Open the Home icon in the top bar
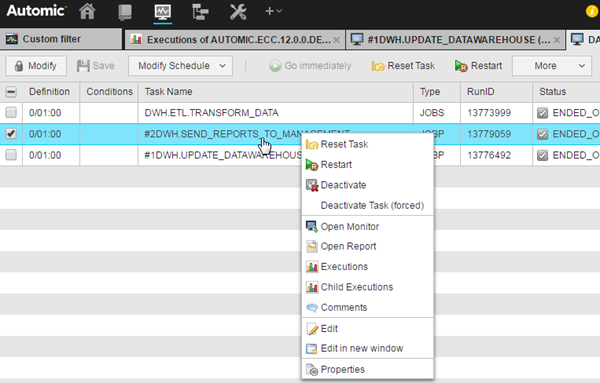Image resolution: width=600 pixels, height=383 pixels. pos(87,11)
